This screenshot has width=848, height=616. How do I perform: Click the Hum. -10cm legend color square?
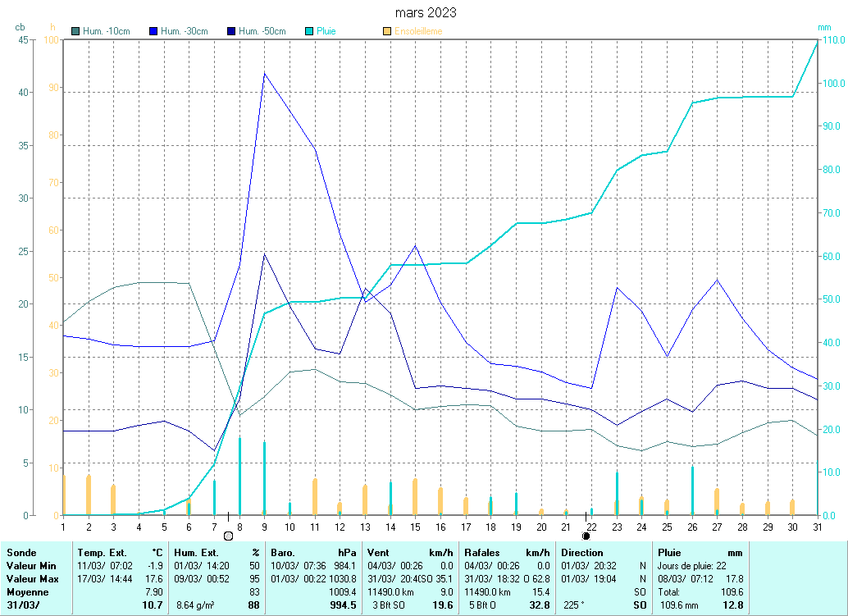[75, 31]
